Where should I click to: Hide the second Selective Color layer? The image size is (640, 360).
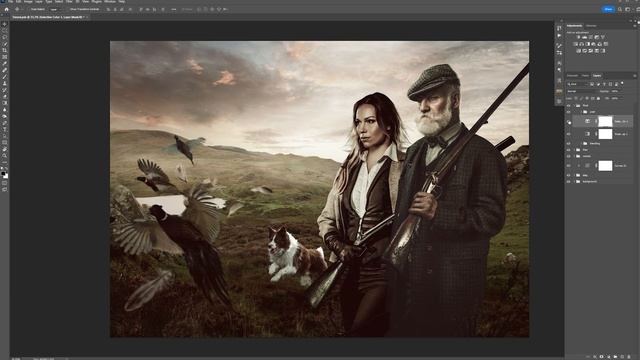(x=568, y=134)
